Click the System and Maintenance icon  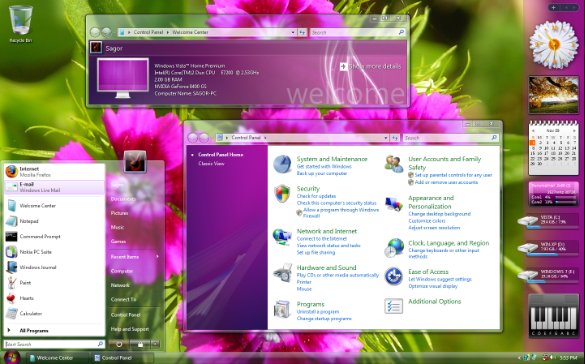click(282, 164)
